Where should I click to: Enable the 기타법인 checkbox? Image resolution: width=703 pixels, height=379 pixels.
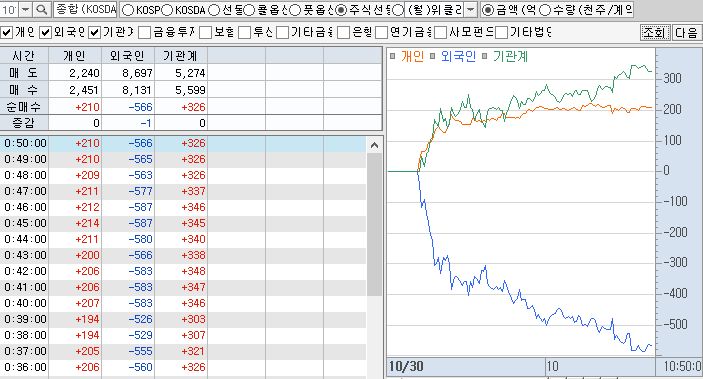(x=501, y=32)
